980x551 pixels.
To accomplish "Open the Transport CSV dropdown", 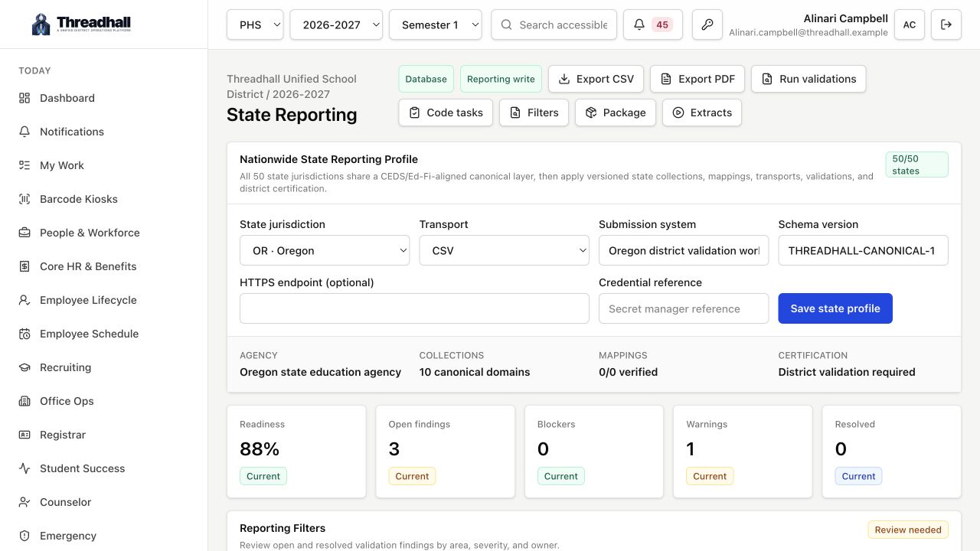I will coord(504,250).
